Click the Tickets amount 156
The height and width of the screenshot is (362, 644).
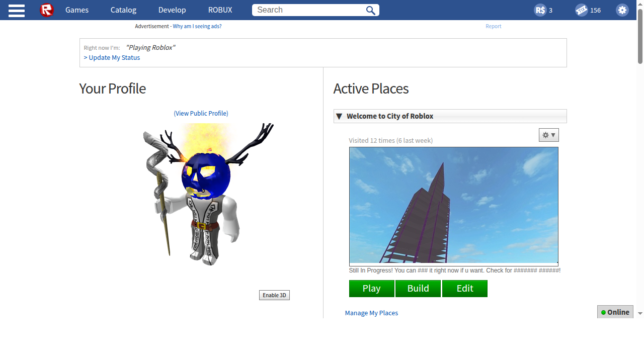point(595,10)
